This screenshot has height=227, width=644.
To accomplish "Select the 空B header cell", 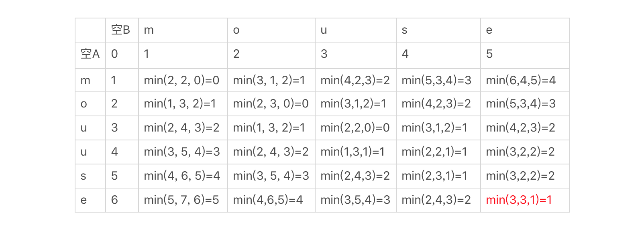I will coord(121,30).
